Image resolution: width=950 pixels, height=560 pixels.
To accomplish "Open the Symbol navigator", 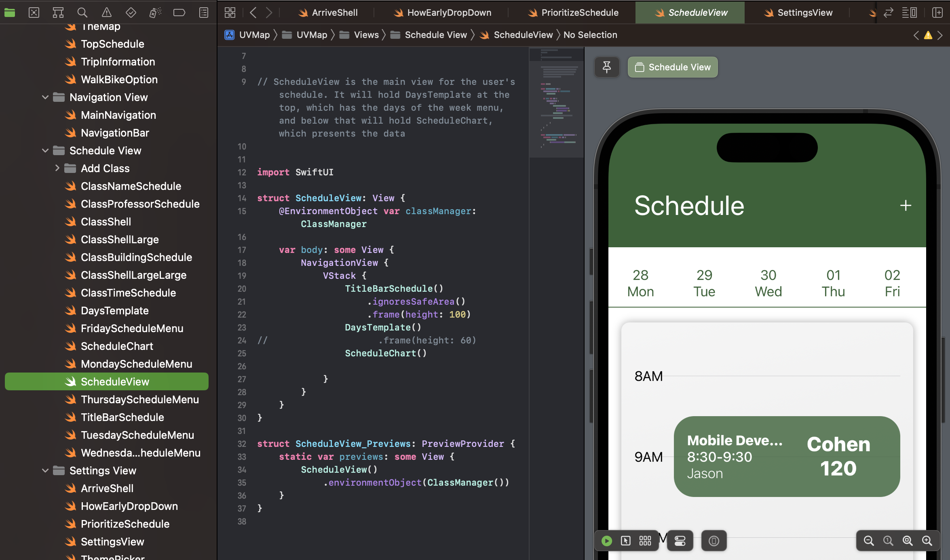I will 58,13.
